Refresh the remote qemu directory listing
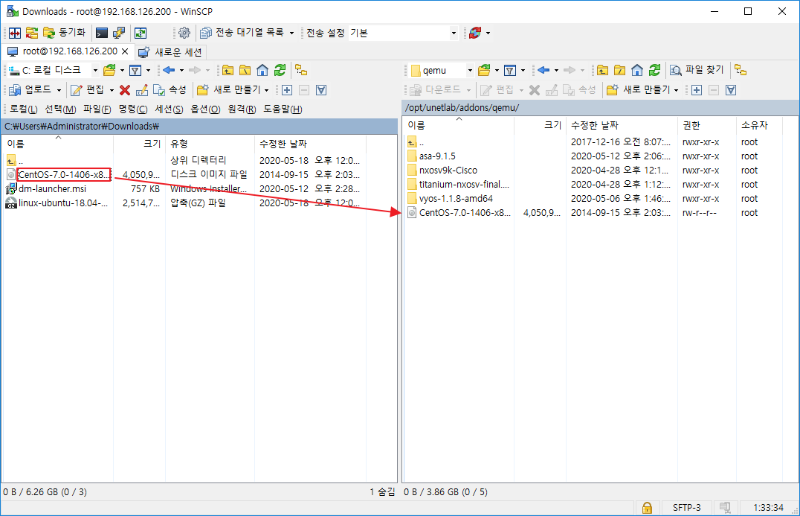 (653, 70)
